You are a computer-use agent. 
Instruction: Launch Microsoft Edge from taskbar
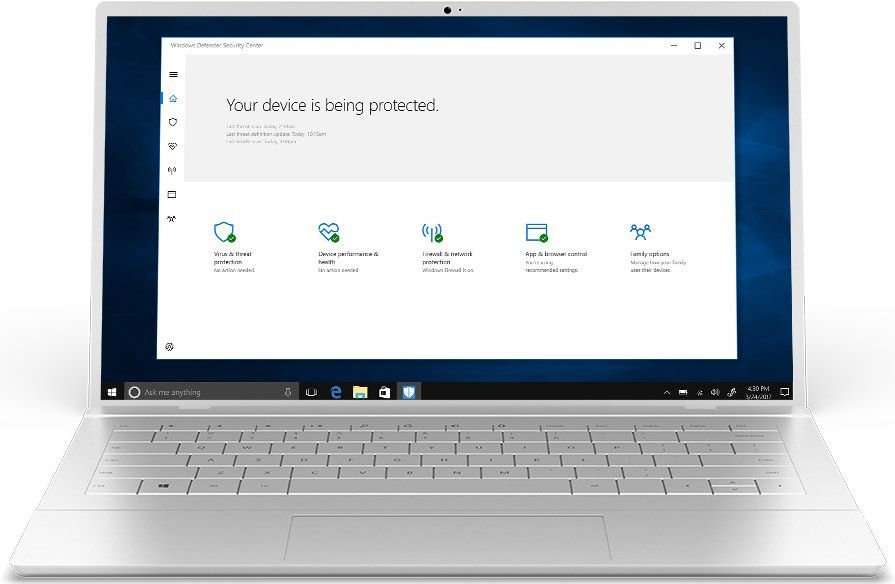pos(334,392)
